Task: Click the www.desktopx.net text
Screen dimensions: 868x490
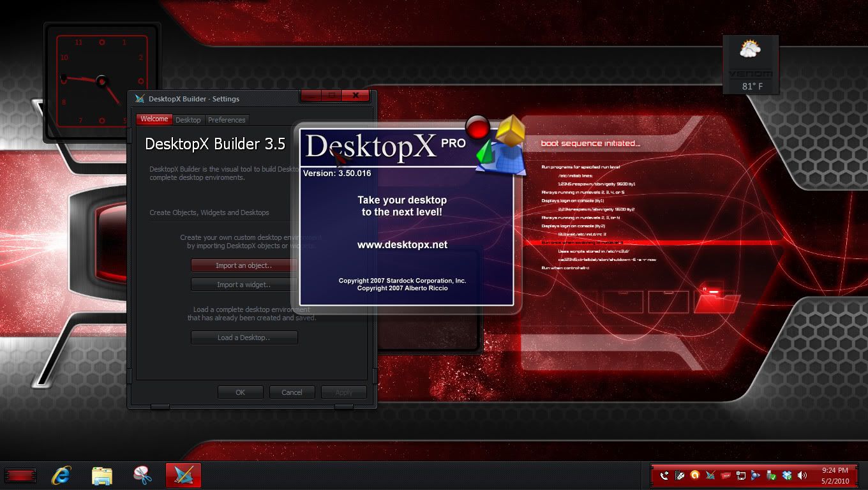Action: pyautogui.click(x=402, y=244)
